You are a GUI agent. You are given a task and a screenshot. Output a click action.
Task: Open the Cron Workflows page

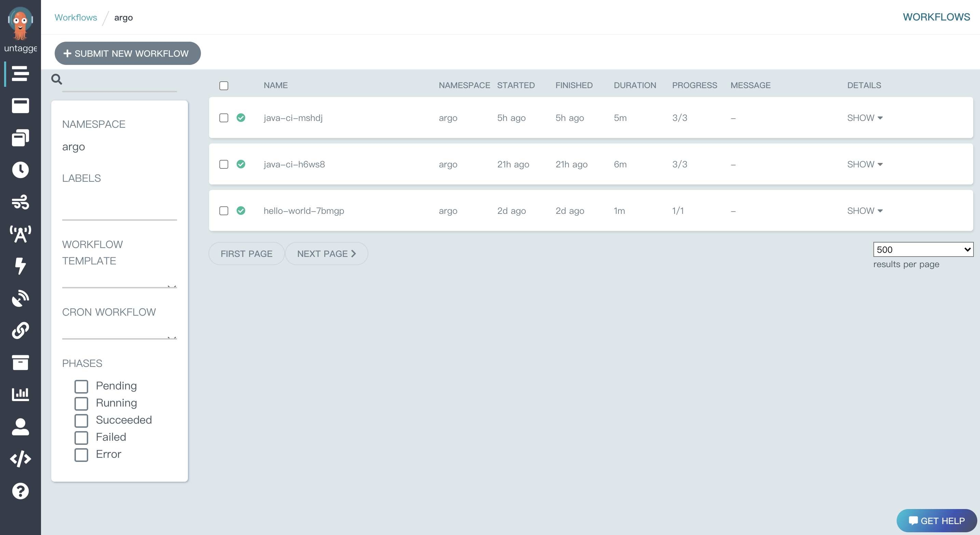(21, 170)
